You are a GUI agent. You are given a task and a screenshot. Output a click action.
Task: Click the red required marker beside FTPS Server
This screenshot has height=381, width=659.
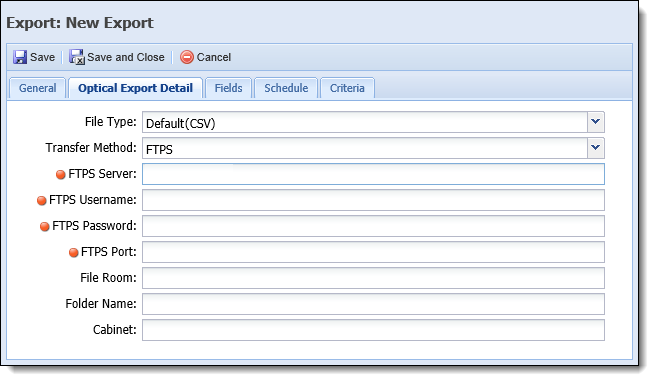(61, 174)
